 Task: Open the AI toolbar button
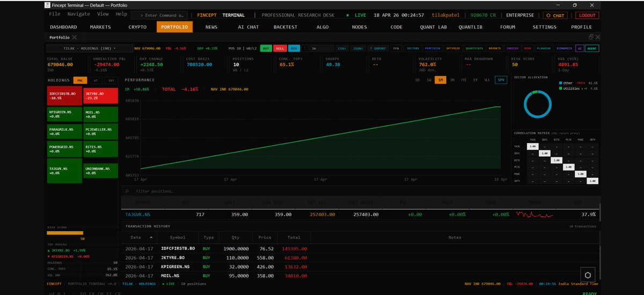coord(579,48)
